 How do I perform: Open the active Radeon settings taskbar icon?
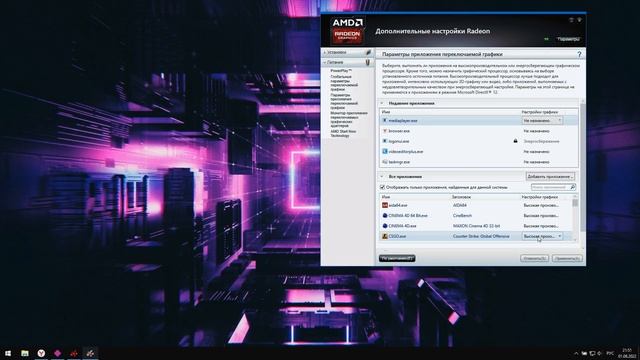(x=90, y=353)
